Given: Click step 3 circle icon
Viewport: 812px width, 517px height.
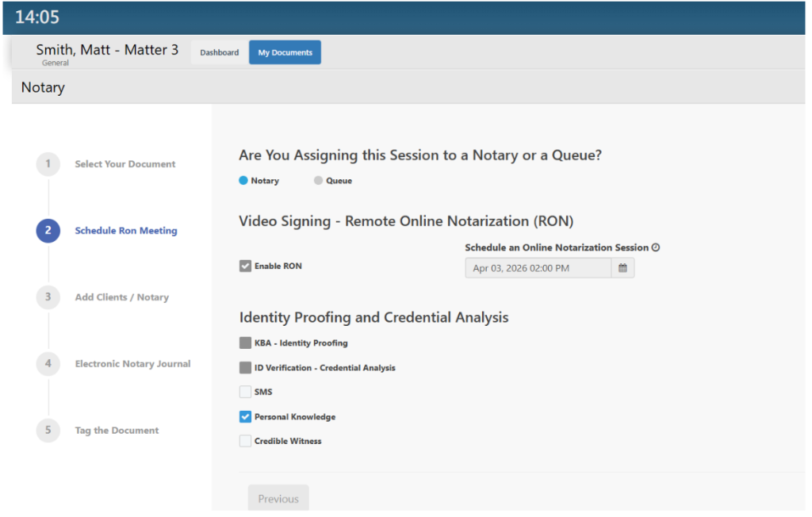Looking at the screenshot, I should click(x=48, y=297).
